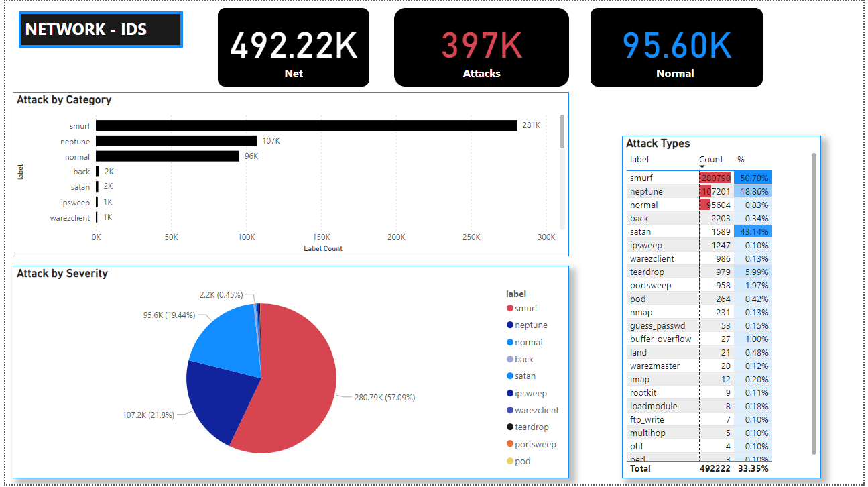Screen dimensions: 868x487
Task: Select the normal legend marker
Action: pos(510,343)
